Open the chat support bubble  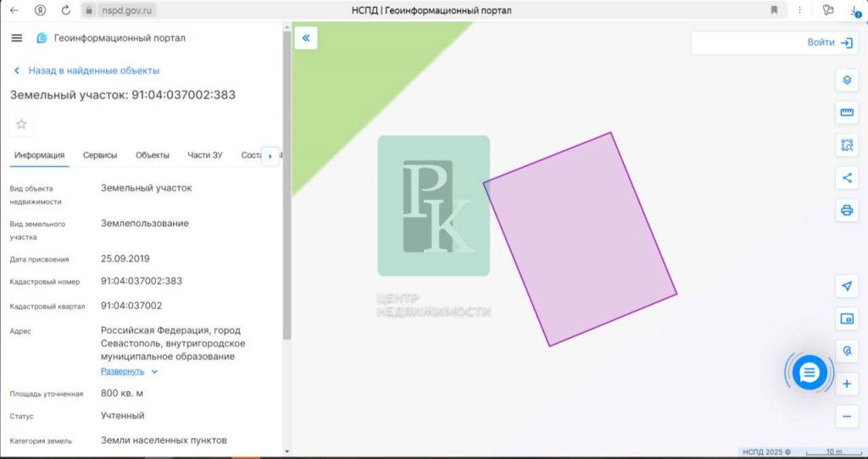point(810,373)
